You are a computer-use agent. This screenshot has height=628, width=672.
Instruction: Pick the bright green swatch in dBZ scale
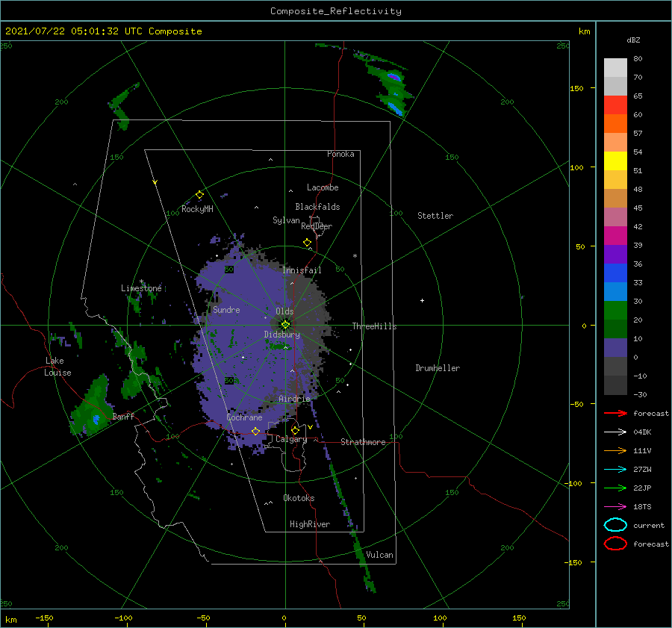tap(615, 310)
